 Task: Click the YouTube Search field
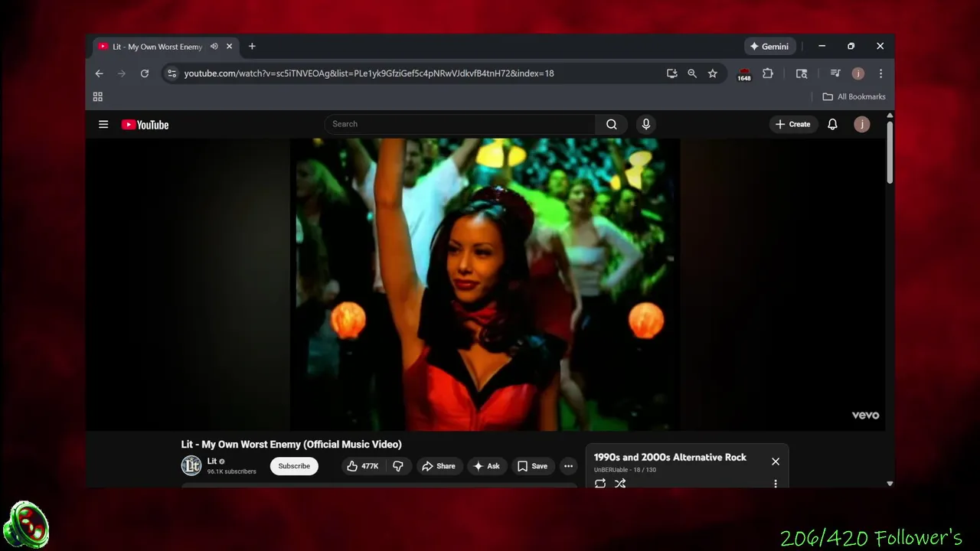click(460, 124)
